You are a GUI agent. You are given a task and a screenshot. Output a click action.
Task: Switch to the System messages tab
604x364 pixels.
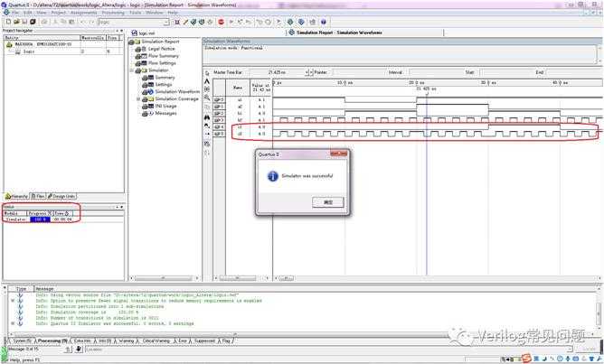(22, 341)
